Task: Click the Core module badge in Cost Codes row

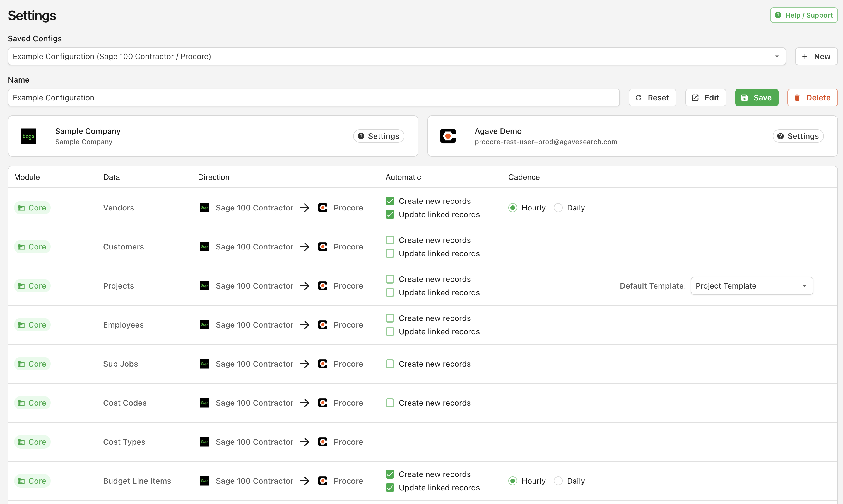Action: click(32, 403)
